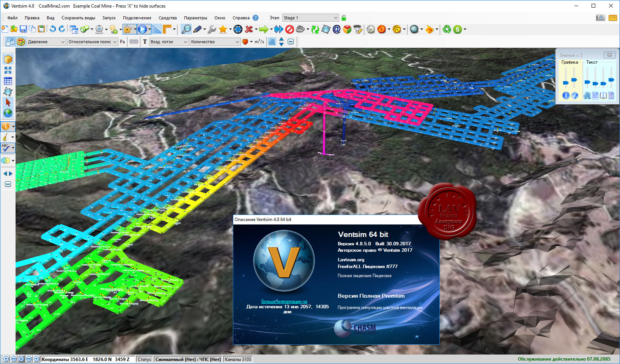This screenshot has height=364, width=620.
Task: Click the minus collapse button in sidebar
Action: pyautogui.click(x=8, y=184)
